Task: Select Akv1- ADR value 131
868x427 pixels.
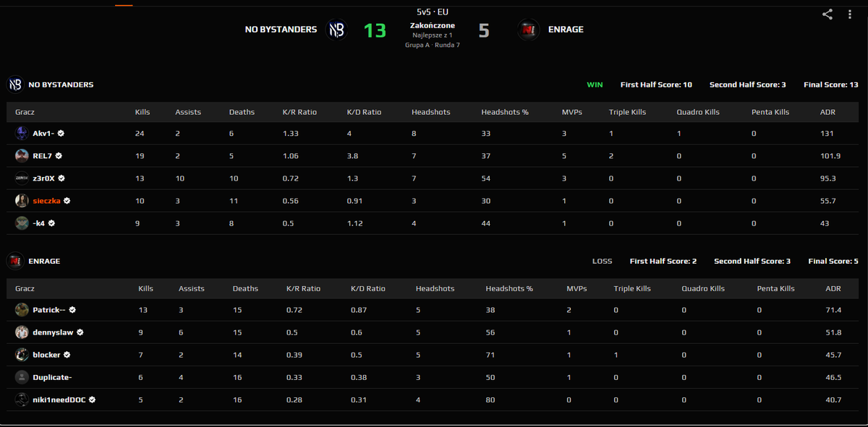Action: coord(827,134)
